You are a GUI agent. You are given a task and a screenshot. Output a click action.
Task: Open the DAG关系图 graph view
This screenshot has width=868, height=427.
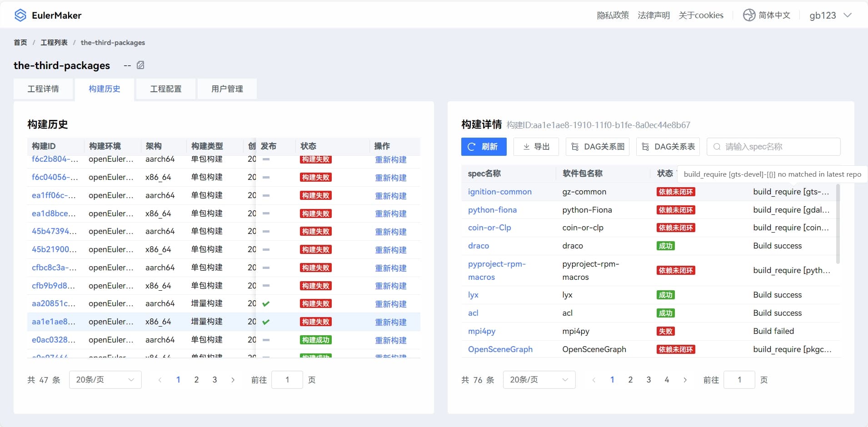coord(597,147)
